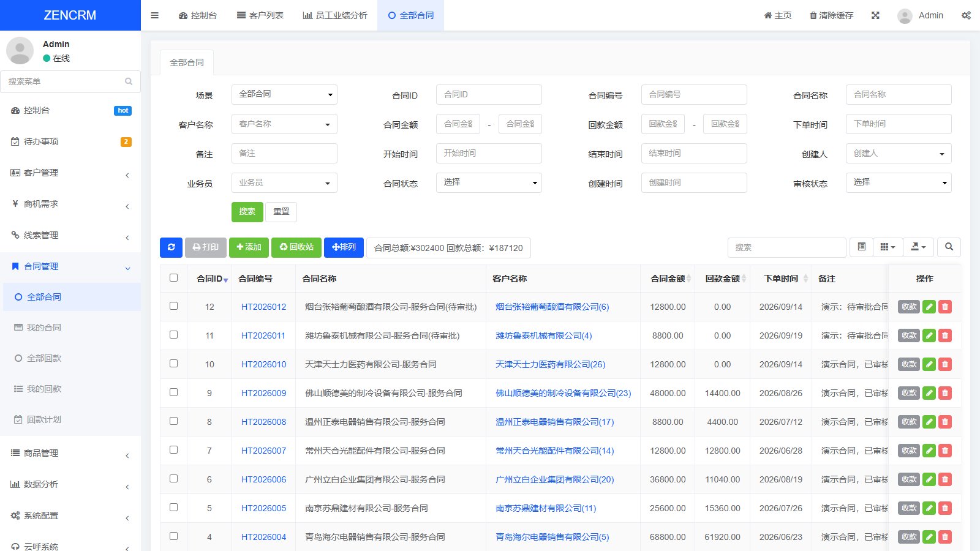Click Admin avatar in top header
The height and width of the screenshot is (551, 980).
905,16
